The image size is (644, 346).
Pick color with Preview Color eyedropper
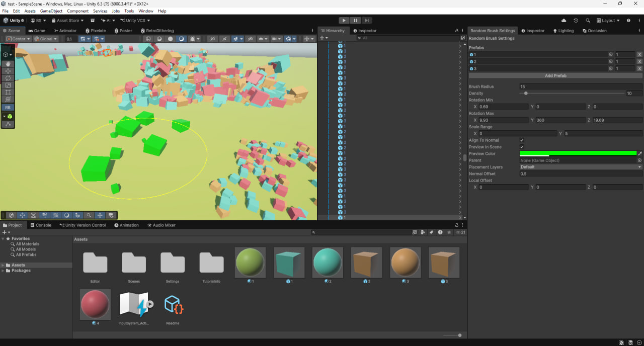pos(640,153)
